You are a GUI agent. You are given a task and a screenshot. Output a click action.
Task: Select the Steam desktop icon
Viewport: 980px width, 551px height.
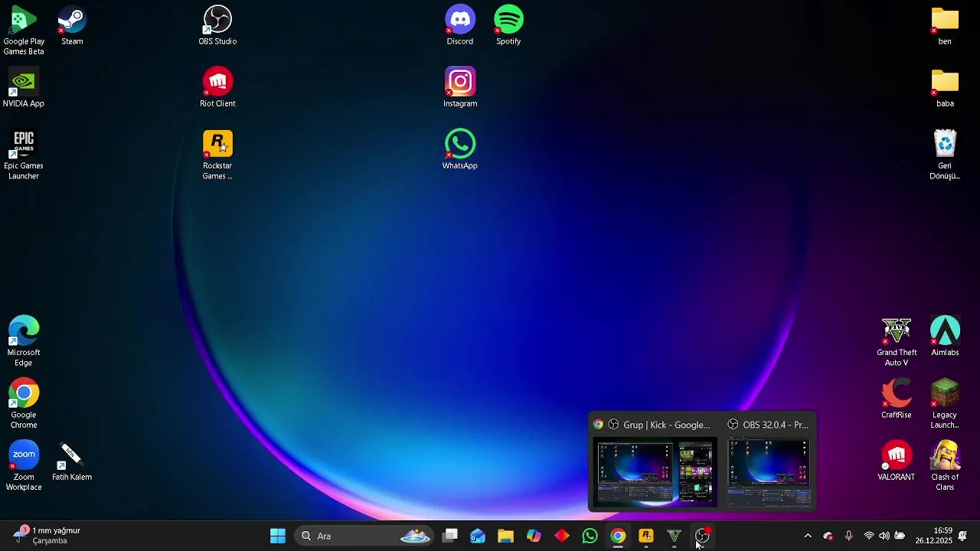pyautogui.click(x=72, y=26)
